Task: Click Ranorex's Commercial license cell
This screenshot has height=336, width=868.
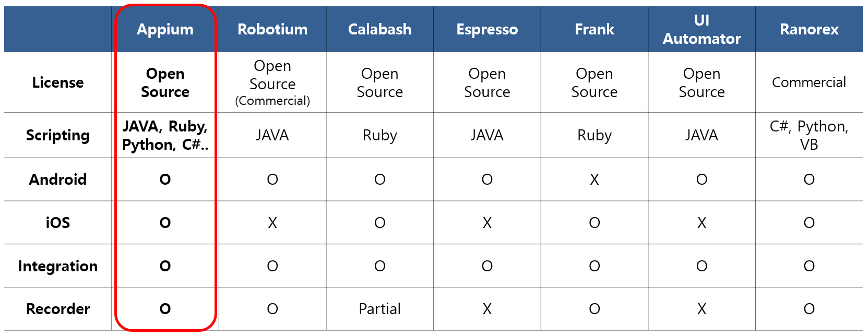Action: coord(809,82)
